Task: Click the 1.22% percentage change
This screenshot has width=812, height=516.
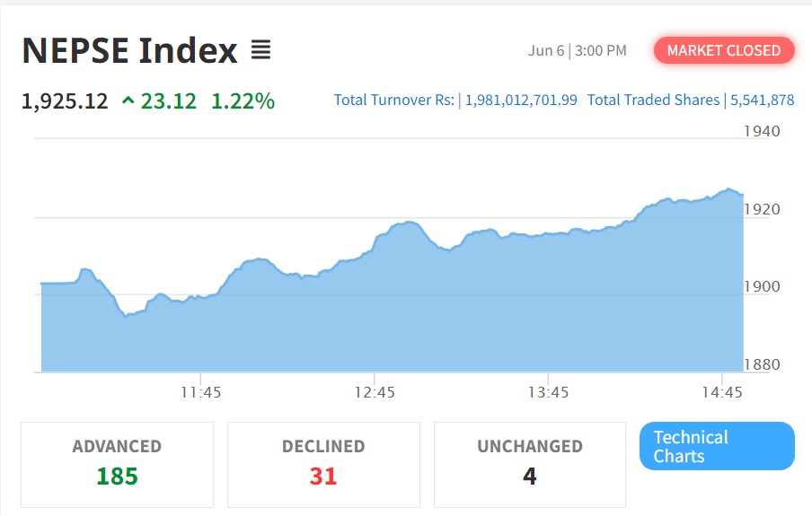Action: tap(243, 101)
